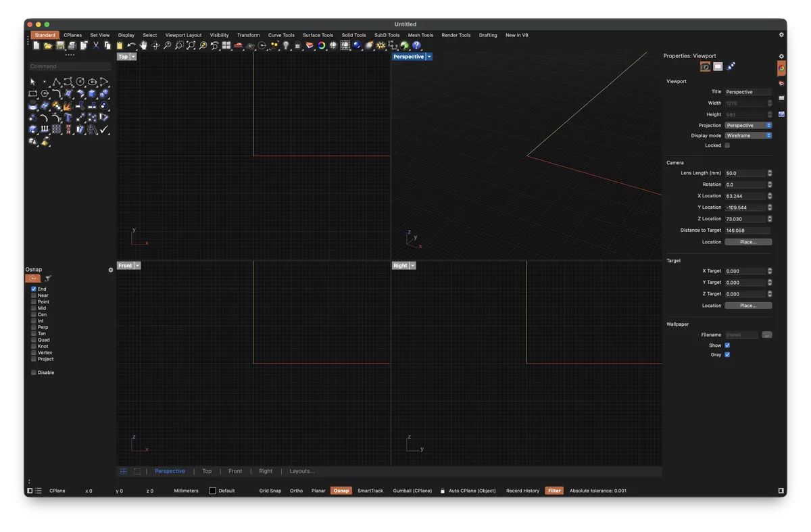The height and width of the screenshot is (532, 811).
Task: Open Help with the blue question mark icon
Action: [x=416, y=46]
